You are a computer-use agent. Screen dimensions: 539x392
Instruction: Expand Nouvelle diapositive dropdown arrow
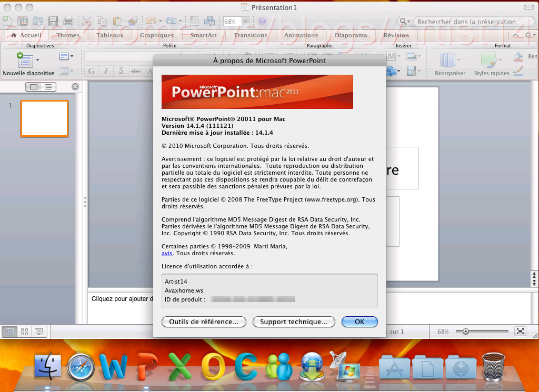(x=37, y=60)
